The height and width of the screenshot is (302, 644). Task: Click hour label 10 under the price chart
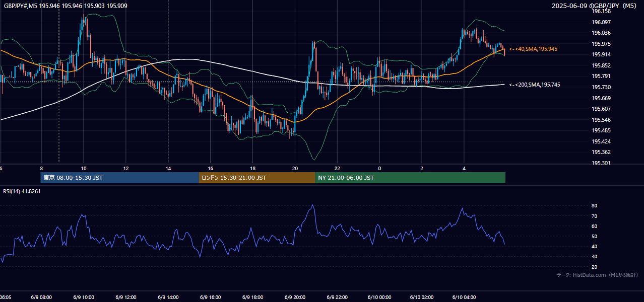(x=84, y=168)
